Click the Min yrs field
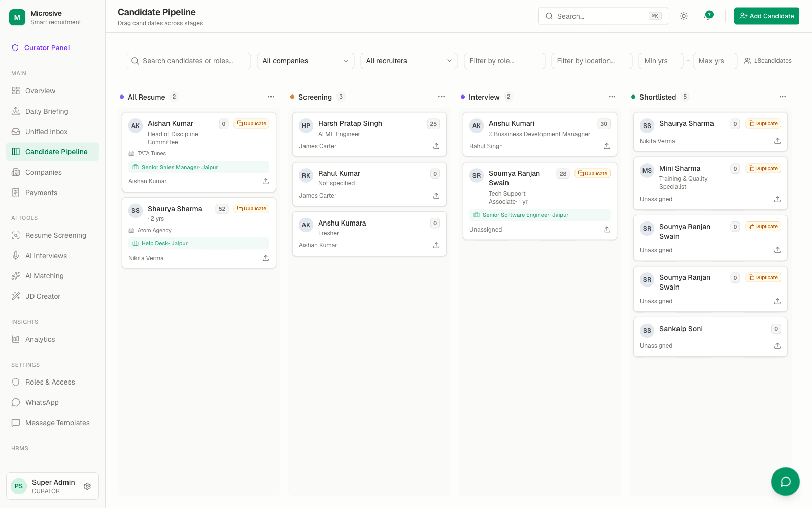 [x=661, y=61]
